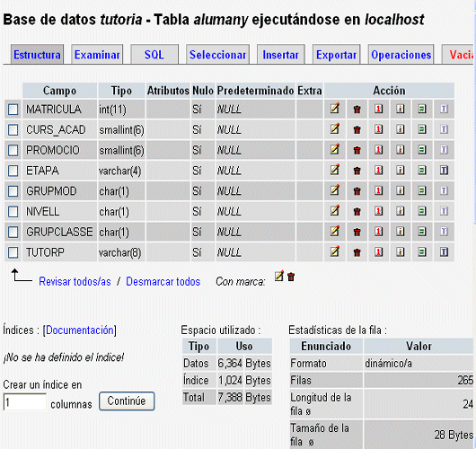Image resolution: width=476 pixels, height=449 pixels.
Task: Add a unique index on MATRICULA
Action: [x=422, y=109]
